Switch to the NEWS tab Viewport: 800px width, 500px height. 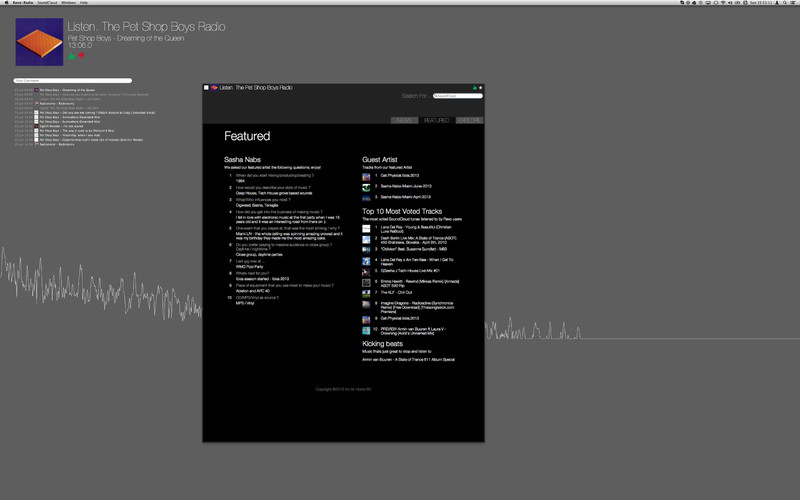click(404, 120)
